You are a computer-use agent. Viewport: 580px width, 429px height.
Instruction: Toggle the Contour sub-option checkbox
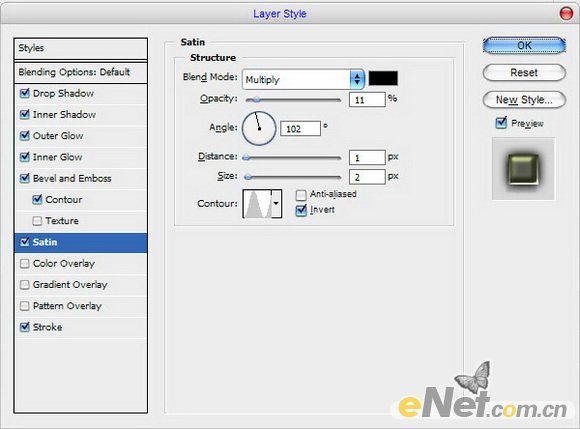37,199
